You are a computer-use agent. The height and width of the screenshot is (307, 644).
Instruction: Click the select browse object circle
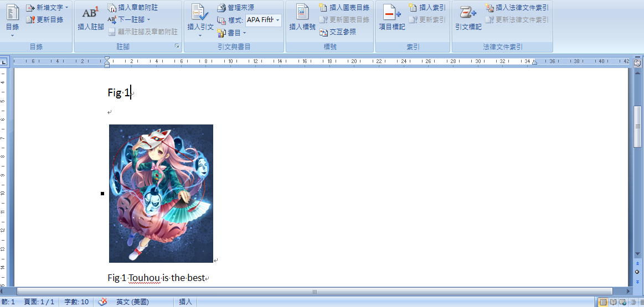[x=637, y=272]
